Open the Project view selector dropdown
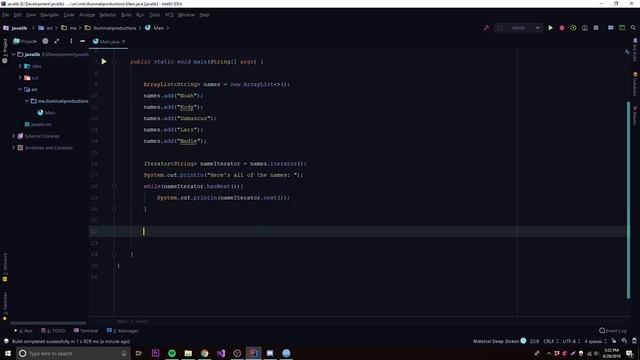The height and width of the screenshot is (360, 640). [x=25, y=41]
